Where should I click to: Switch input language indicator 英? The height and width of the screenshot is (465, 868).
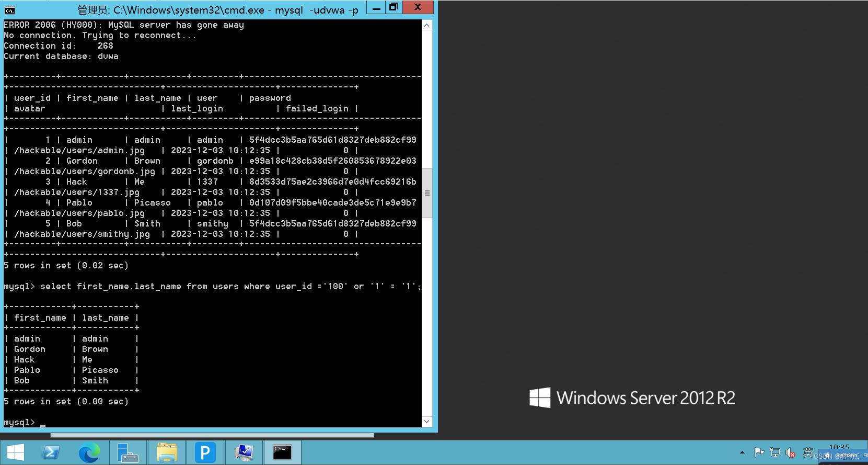(x=808, y=452)
